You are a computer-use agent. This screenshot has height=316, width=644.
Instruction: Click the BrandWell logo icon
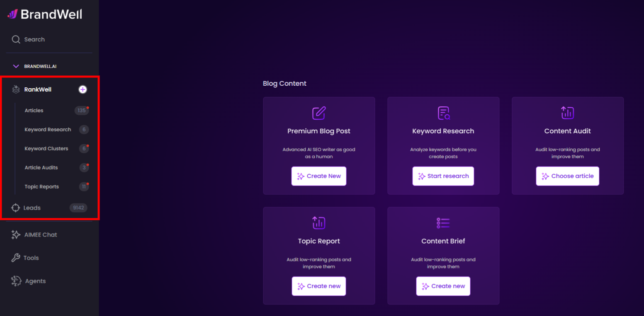pos(12,14)
